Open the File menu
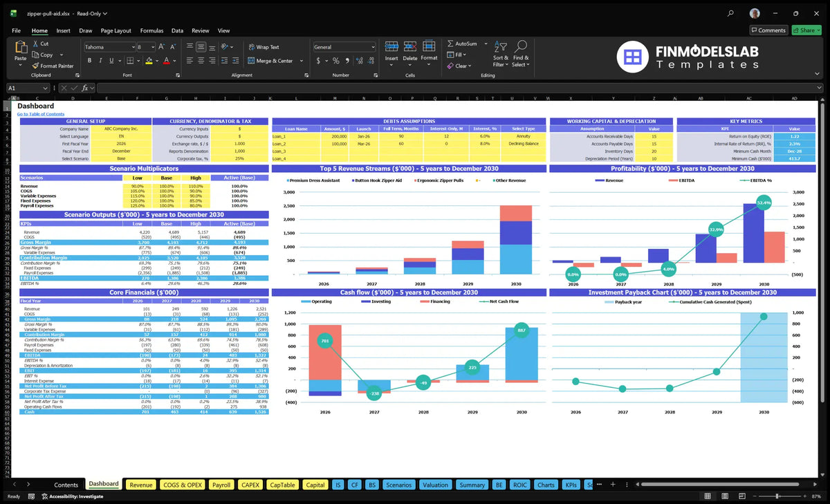Viewport: 830px width, 504px height. pyautogui.click(x=16, y=30)
